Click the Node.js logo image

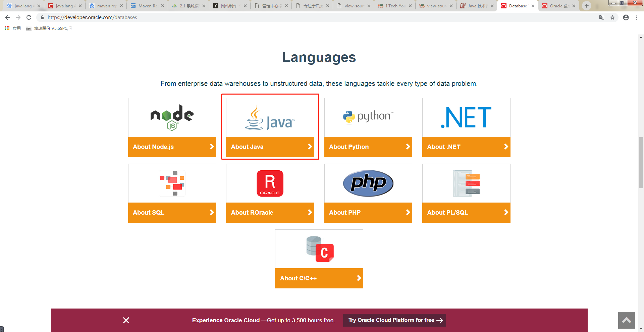(x=172, y=117)
